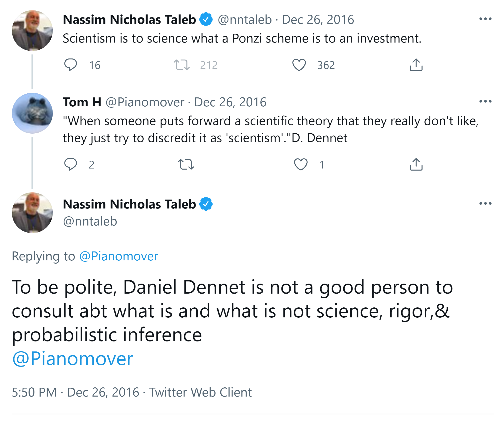Retweet the Ponzi scheme tweet
This screenshot has height=424, width=504.
pyautogui.click(x=182, y=65)
